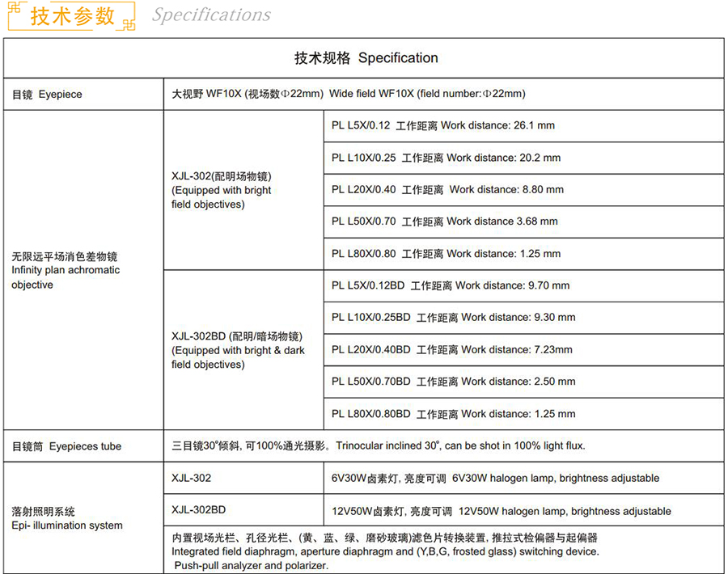Image resolution: width=728 pixels, height=574 pixels.
Task: Click the 技术规格 Specification table title
Action: click(x=366, y=58)
